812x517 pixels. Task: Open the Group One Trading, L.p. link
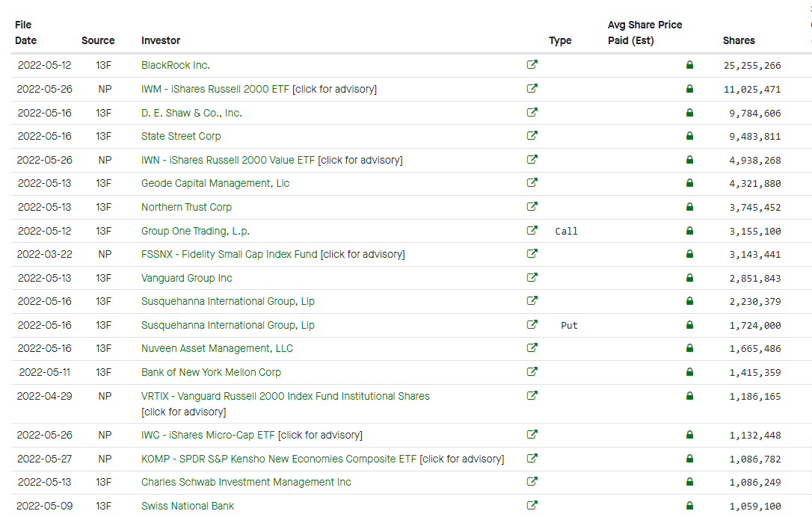[x=195, y=231]
